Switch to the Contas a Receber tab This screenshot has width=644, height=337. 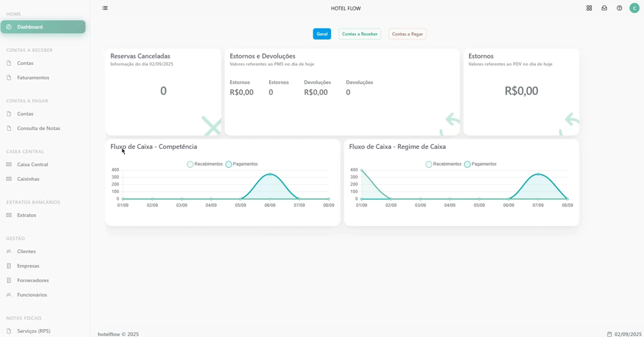point(360,34)
